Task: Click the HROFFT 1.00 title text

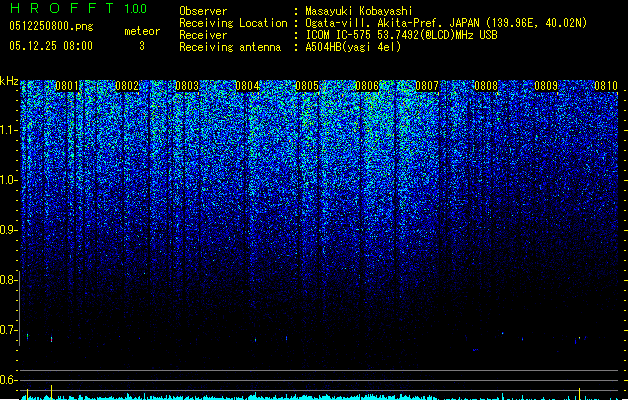Action: tap(78, 8)
